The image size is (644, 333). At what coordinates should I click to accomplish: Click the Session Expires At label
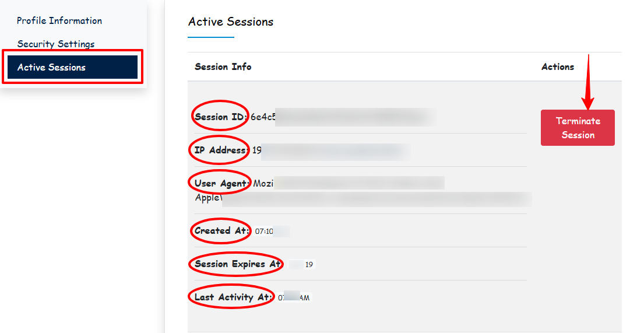[237, 264]
